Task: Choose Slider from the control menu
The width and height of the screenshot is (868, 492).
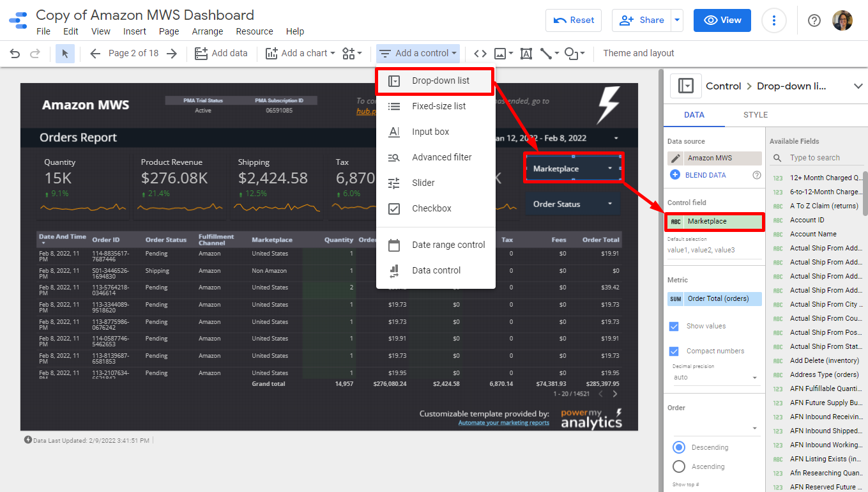Action: [423, 183]
